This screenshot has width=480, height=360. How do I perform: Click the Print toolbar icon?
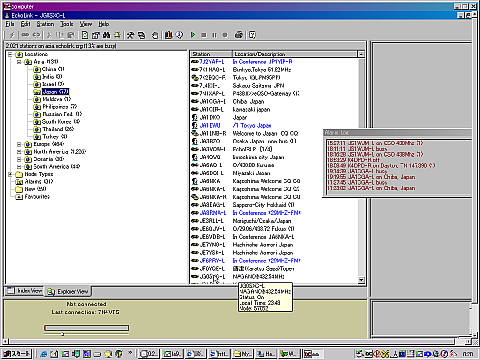pos(239,35)
